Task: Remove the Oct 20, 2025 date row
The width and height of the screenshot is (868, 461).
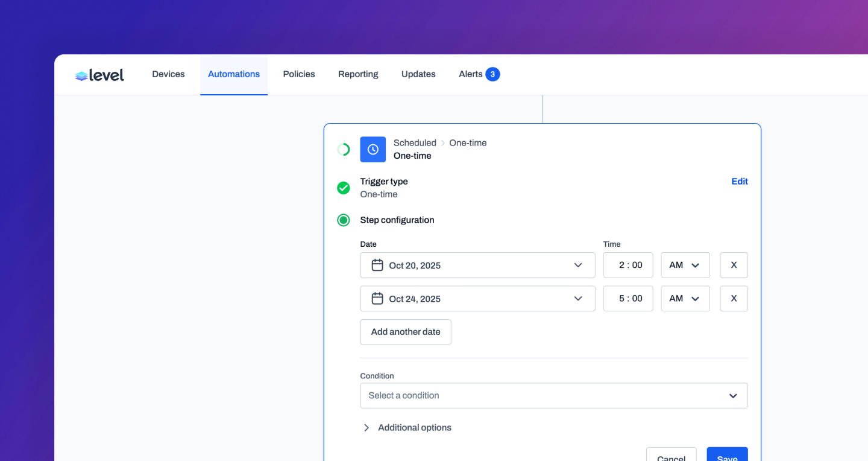Action: pyautogui.click(x=734, y=265)
